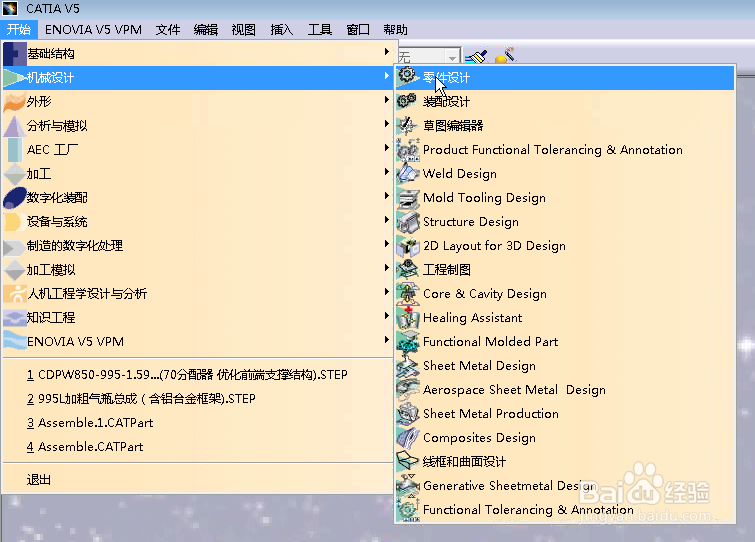Click the 外形 orange shape icon
755x542 pixels.
[14, 102]
